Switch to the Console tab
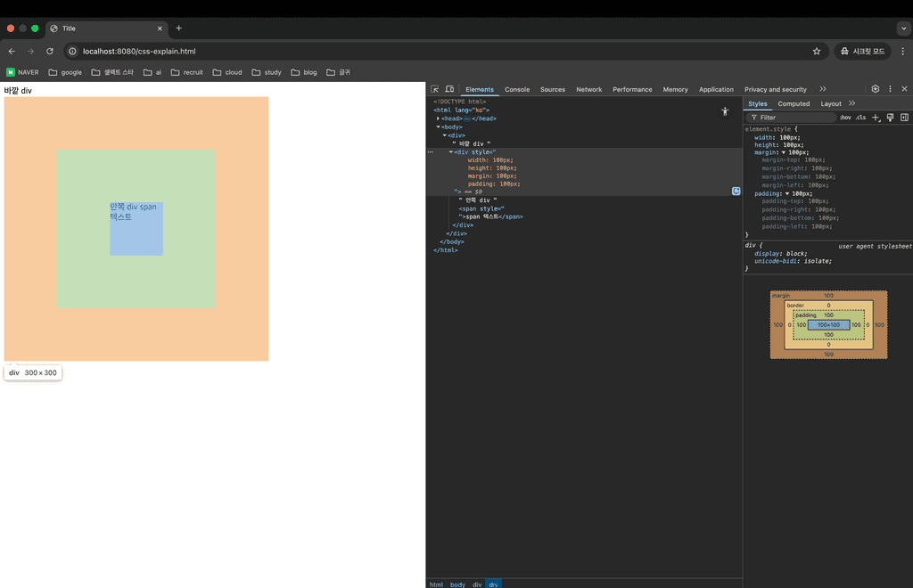 coord(517,89)
